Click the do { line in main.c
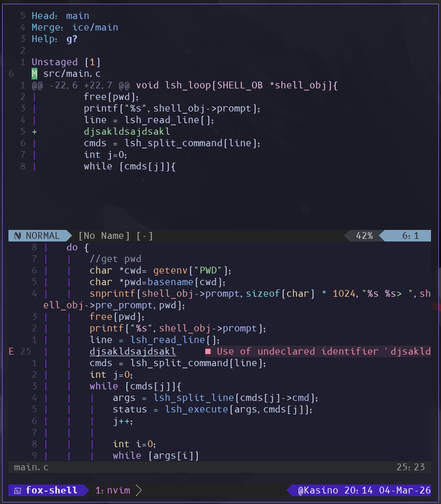This screenshot has height=504, width=441. tap(77, 247)
